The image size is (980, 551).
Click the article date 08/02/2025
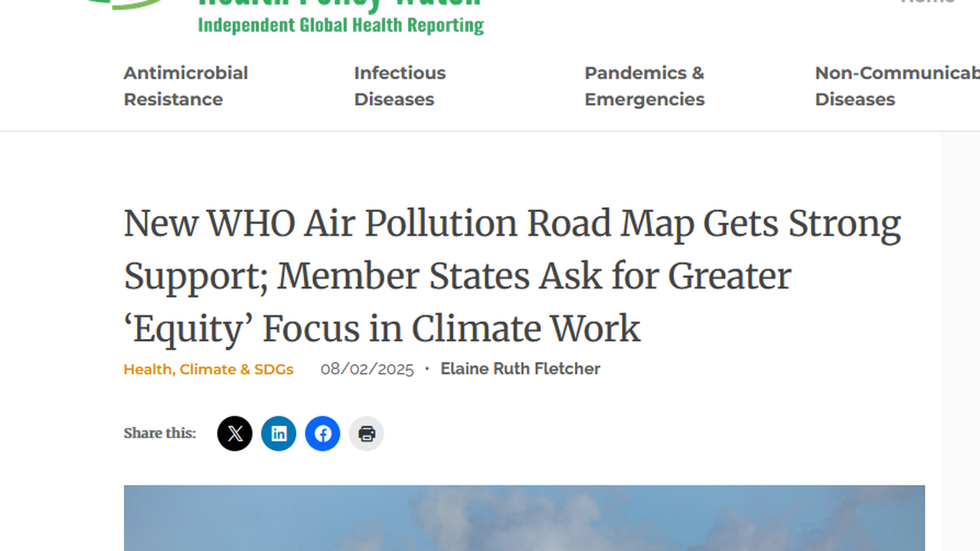(367, 370)
